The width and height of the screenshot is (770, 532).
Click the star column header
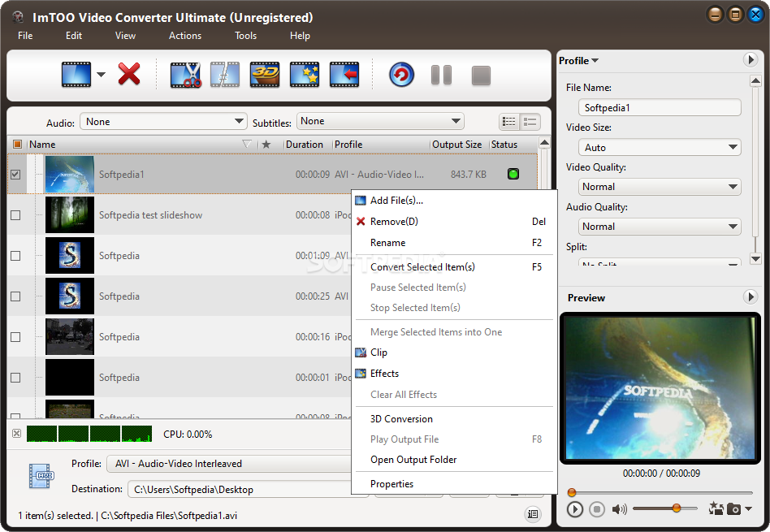coord(266,145)
